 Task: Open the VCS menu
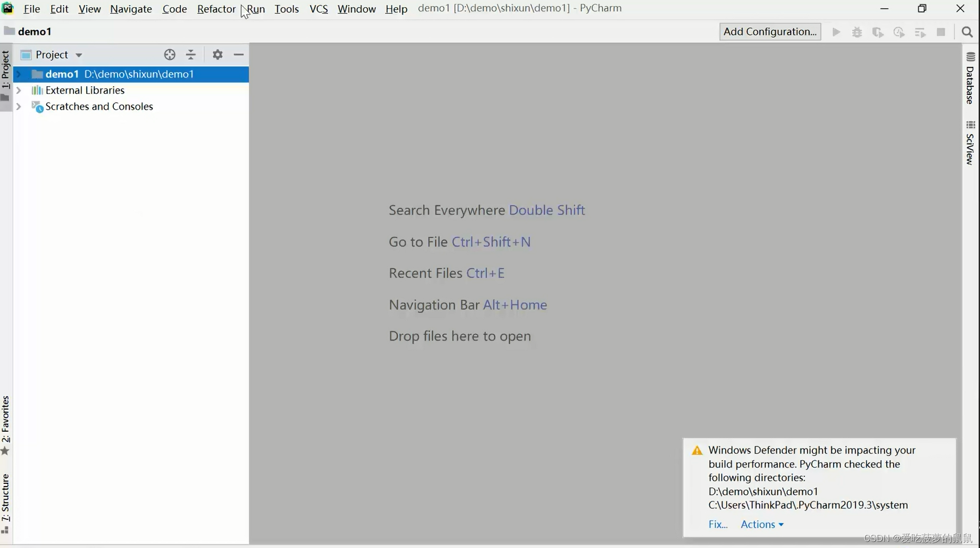coord(319,9)
